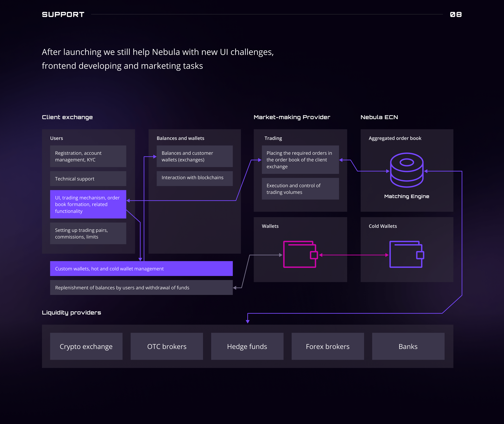This screenshot has width=504, height=424.
Task: Click the Forex brokers box
Action: [327, 346]
